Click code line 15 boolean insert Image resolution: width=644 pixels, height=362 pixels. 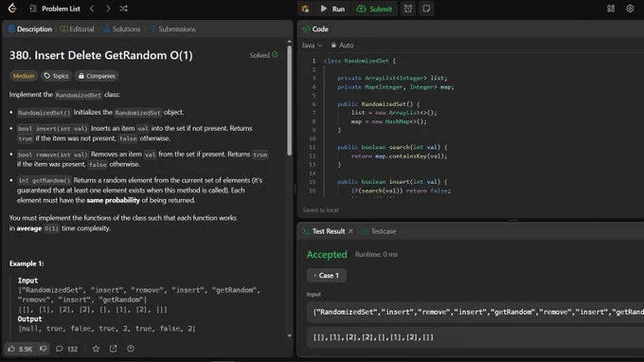[x=392, y=182]
